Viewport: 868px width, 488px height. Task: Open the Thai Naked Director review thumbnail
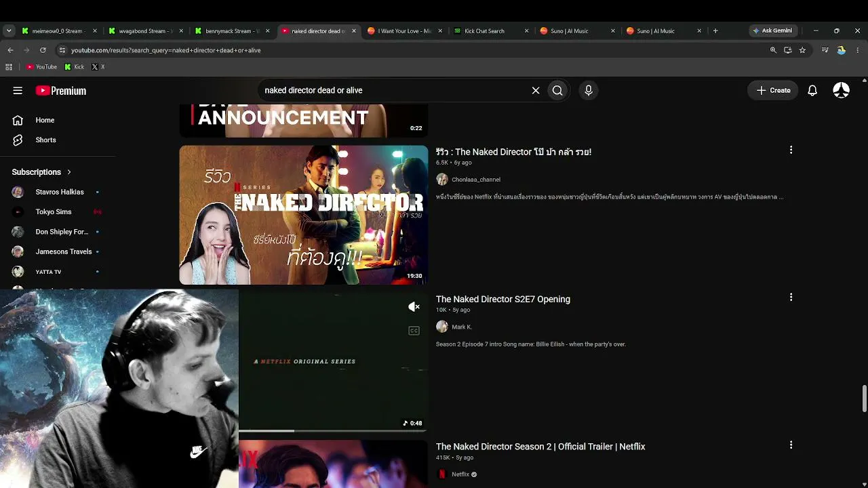pyautogui.click(x=304, y=215)
